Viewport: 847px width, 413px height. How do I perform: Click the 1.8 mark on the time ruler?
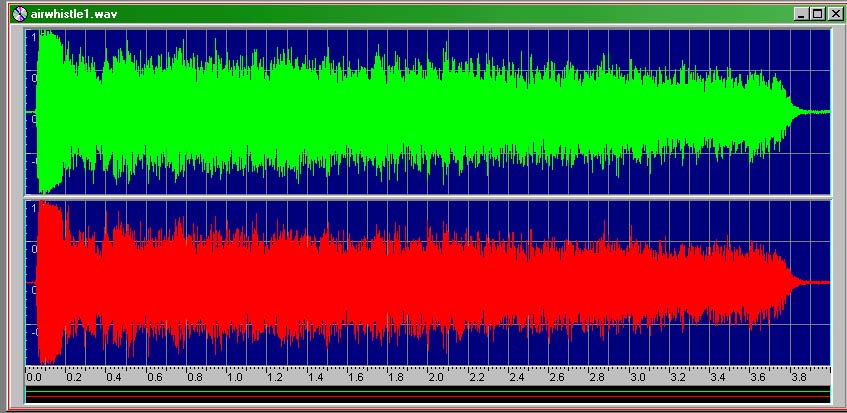[396, 377]
